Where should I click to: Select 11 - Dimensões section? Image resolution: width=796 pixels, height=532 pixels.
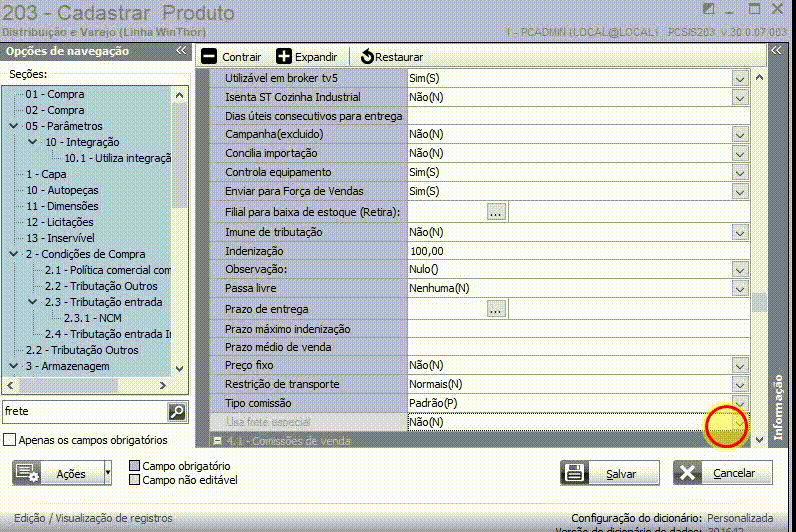point(62,206)
